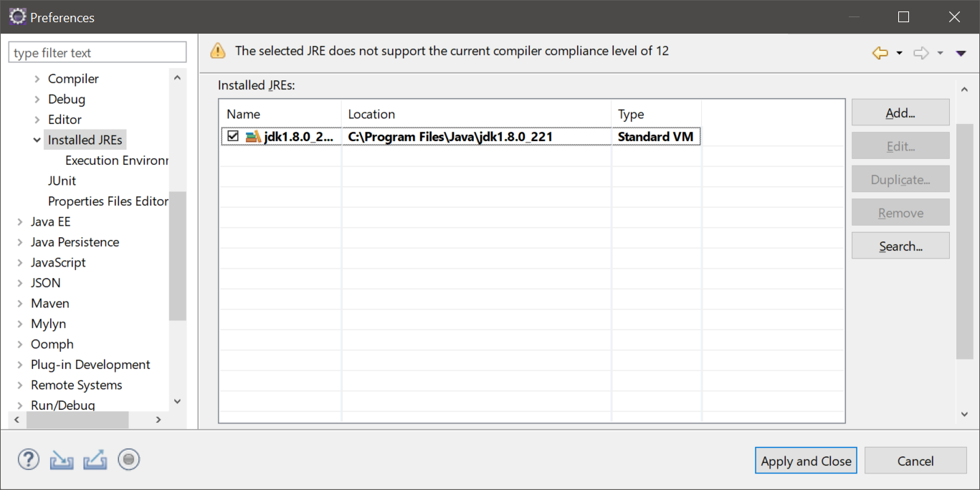Expand the Maven preferences section
This screenshot has width=980, height=490.
pyautogui.click(x=19, y=303)
